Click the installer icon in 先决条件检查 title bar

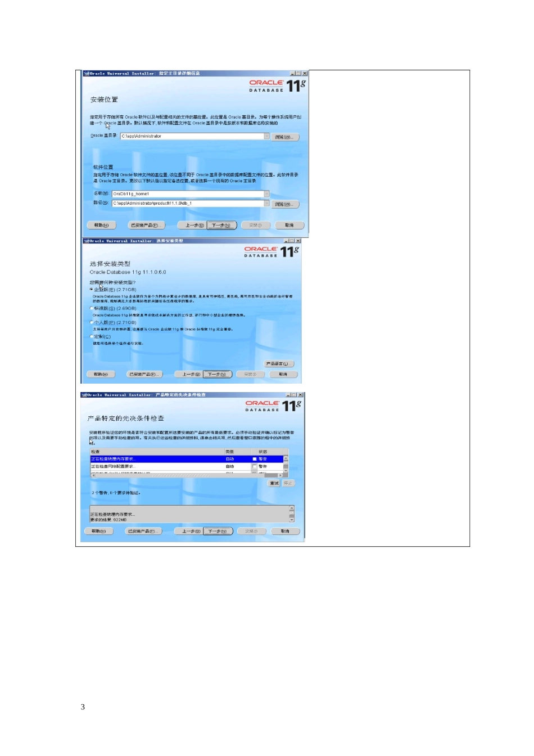84,395
